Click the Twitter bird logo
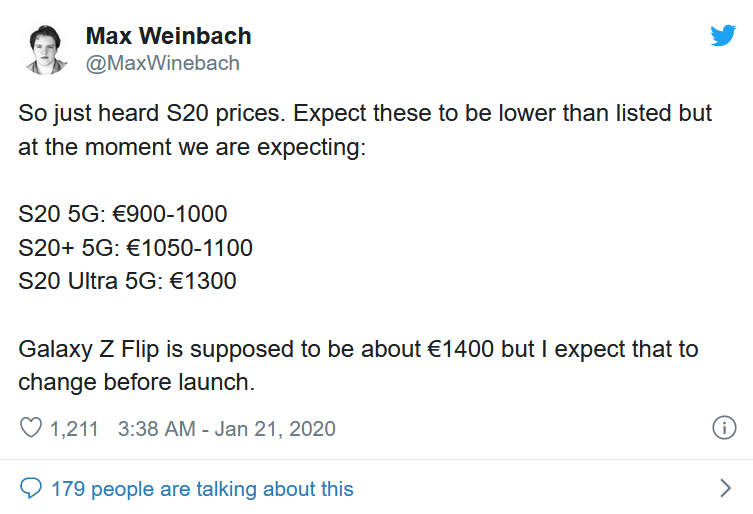Viewport: 753px width, 514px height. pyautogui.click(x=722, y=35)
